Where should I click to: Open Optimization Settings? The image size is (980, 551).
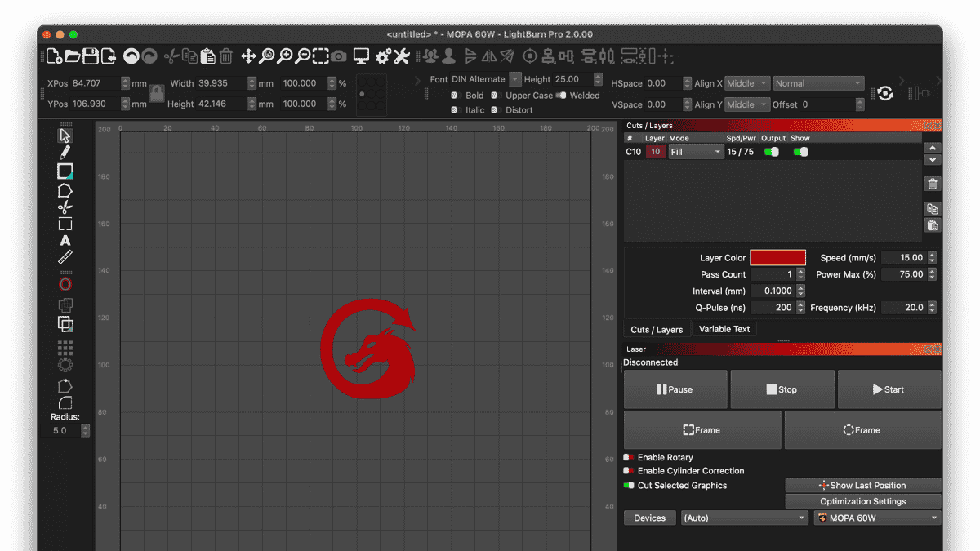point(863,502)
